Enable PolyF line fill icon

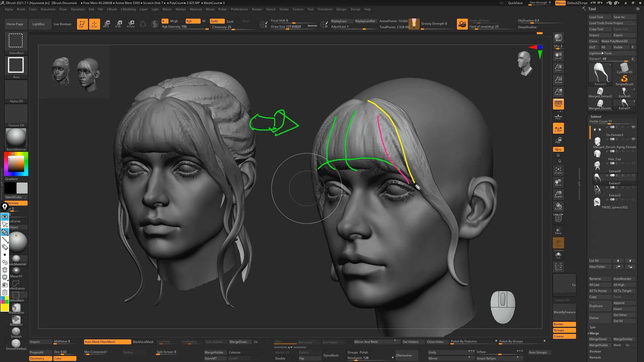[558, 218]
